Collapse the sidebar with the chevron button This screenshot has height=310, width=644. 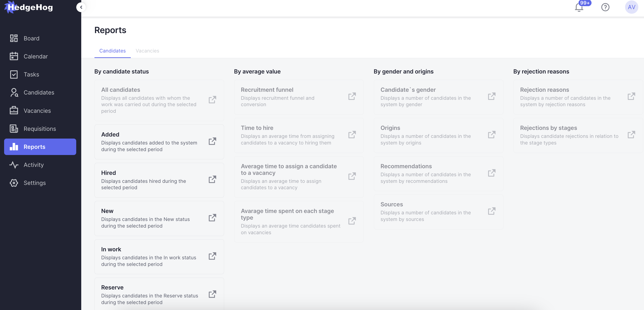click(81, 7)
